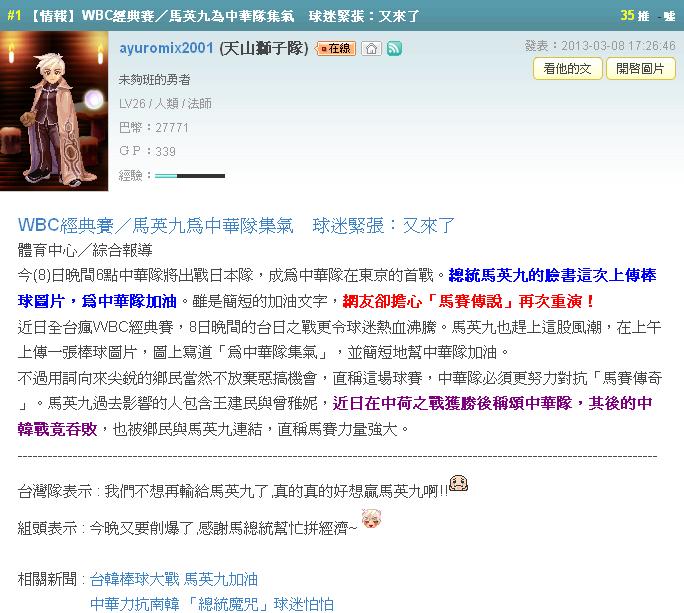Click the crying face emoticon
This screenshot has height=613, width=684.
(458, 483)
